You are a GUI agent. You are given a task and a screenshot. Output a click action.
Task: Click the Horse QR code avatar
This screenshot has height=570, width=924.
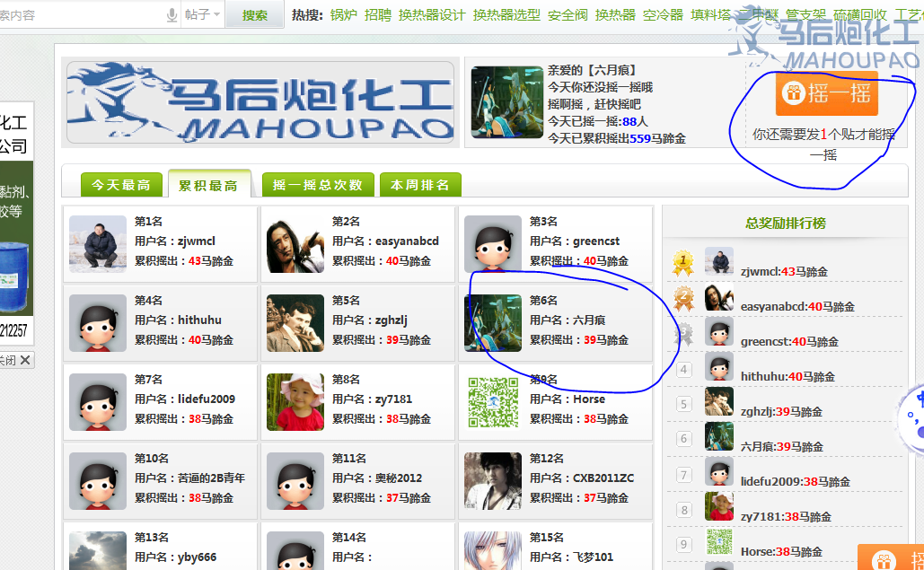pos(493,402)
